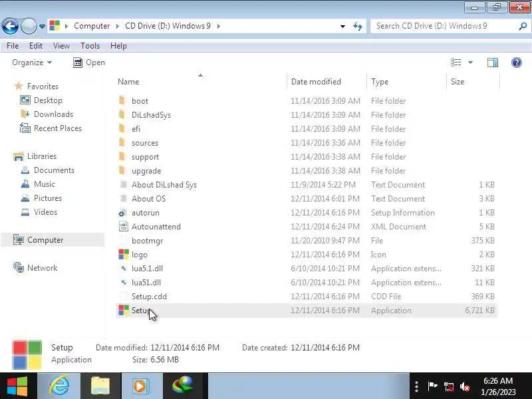Image resolution: width=532 pixels, height=399 pixels.
Task: Launch Internet Explorer from taskbar
Action: (x=59, y=386)
